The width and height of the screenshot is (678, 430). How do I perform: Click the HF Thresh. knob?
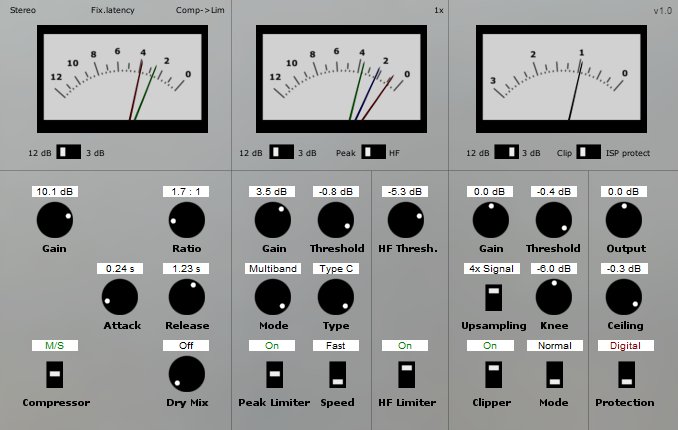405,221
